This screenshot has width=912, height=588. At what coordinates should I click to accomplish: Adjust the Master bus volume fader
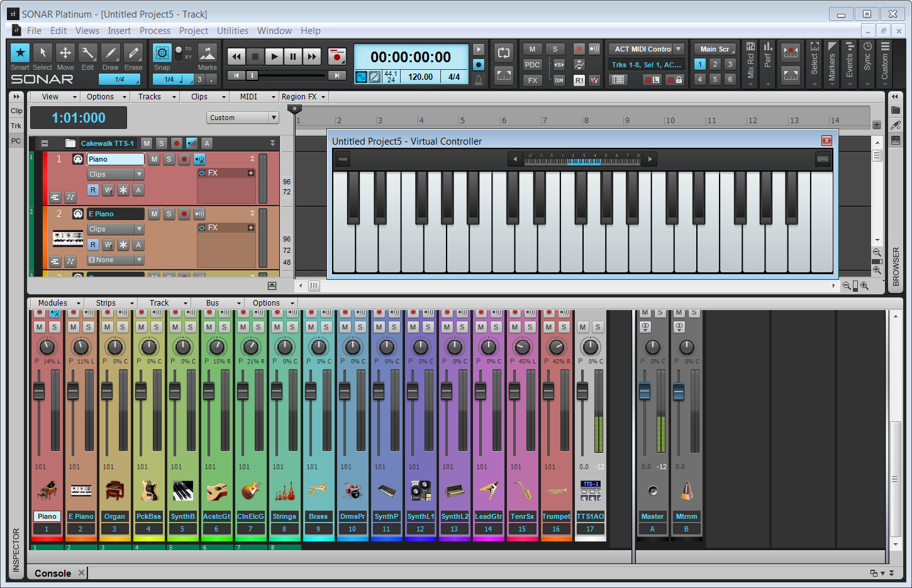[645, 391]
